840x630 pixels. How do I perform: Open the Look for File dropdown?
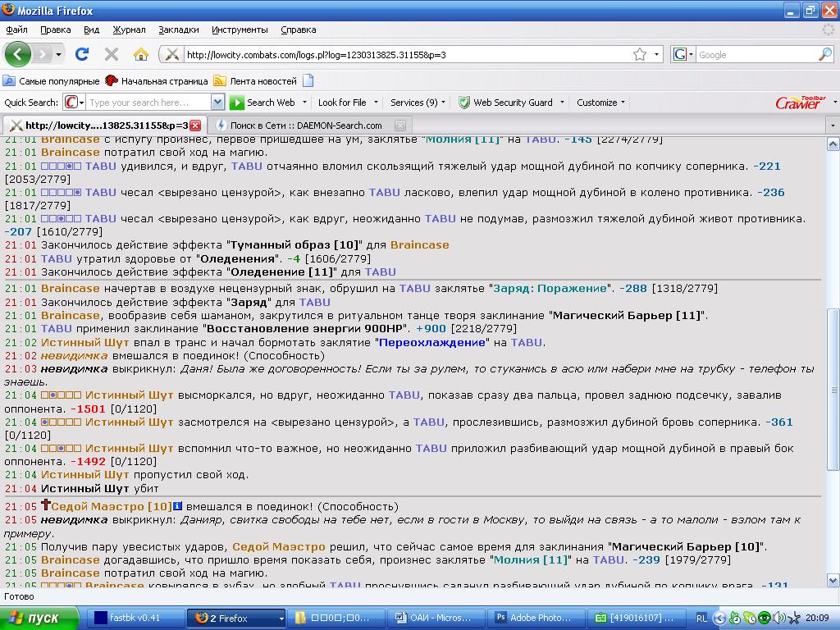click(x=348, y=103)
